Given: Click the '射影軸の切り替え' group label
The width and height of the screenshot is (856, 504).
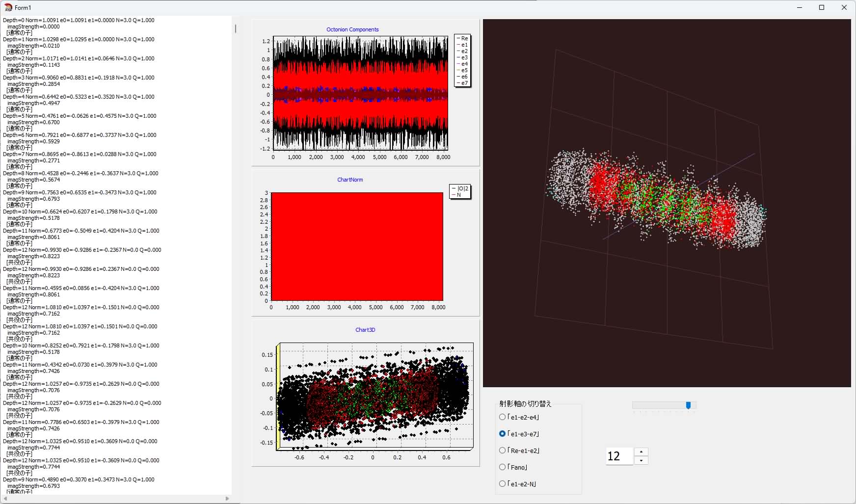Looking at the screenshot, I should pos(526,404).
